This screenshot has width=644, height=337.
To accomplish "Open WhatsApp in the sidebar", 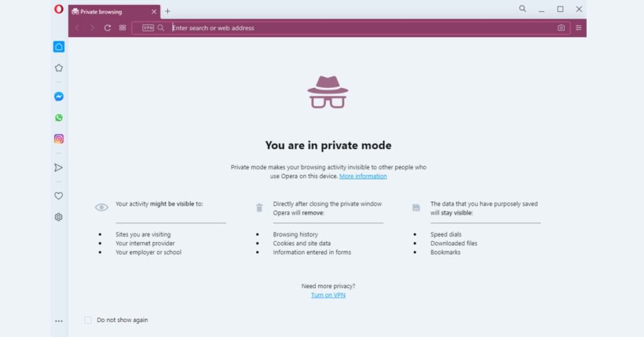I will coord(58,118).
